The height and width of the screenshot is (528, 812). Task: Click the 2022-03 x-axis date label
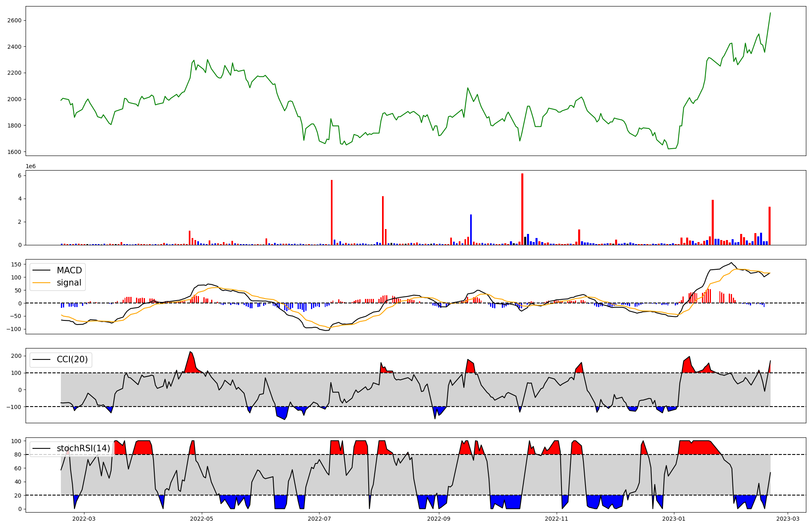click(84, 519)
